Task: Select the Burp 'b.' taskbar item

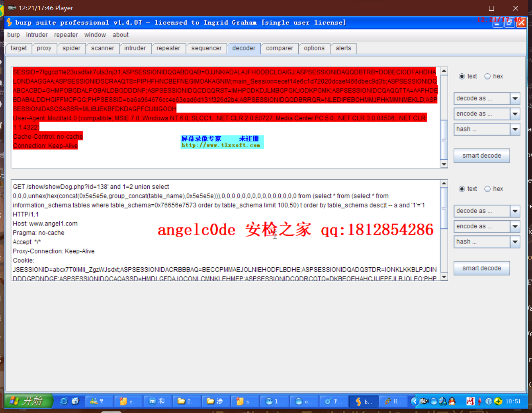Action: [363, 402]
